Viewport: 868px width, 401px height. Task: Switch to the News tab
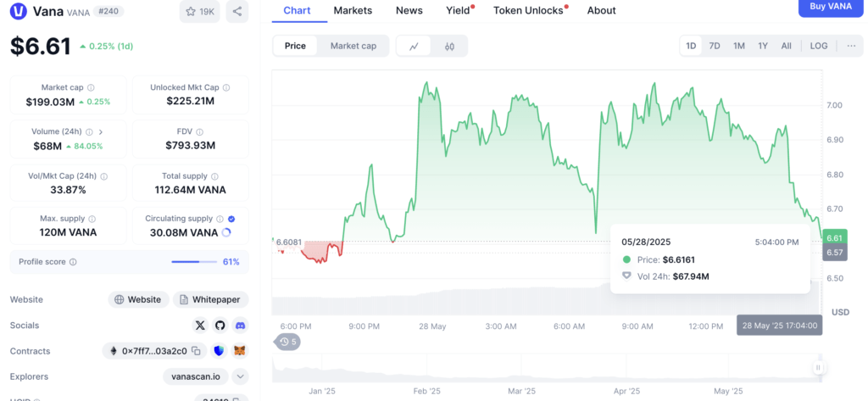click(x=409, y=10)
